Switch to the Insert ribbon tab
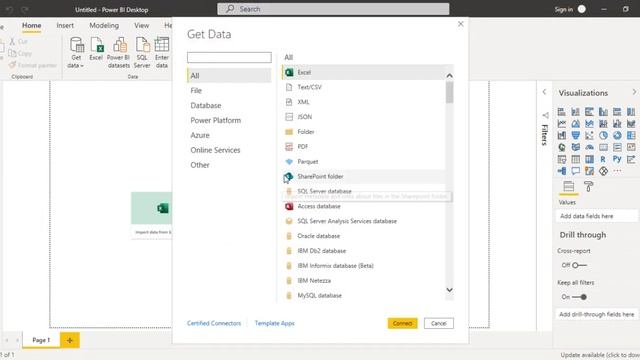Image resolution: width=640 pixels, height=360 pixels. 65,25
